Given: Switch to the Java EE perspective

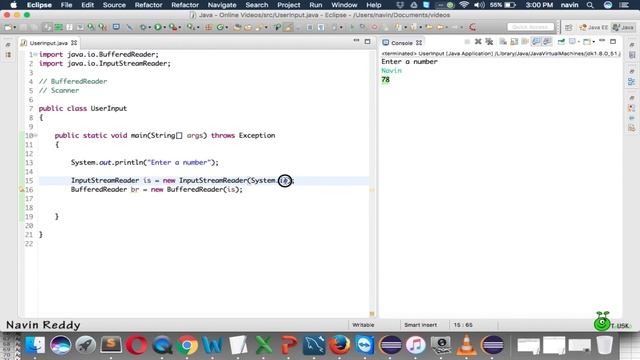Looking at the screenshot, I should pyautogui.click(x=594, y=27).
